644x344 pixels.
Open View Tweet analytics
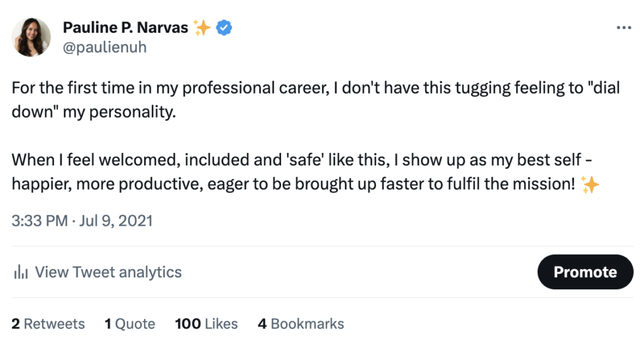pyautogui.click(x=108, y=272)
